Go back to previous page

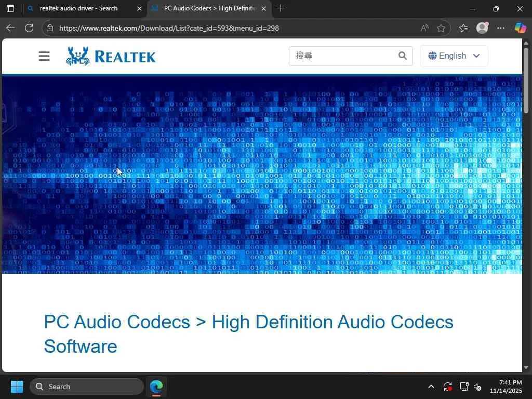(10, 28)
